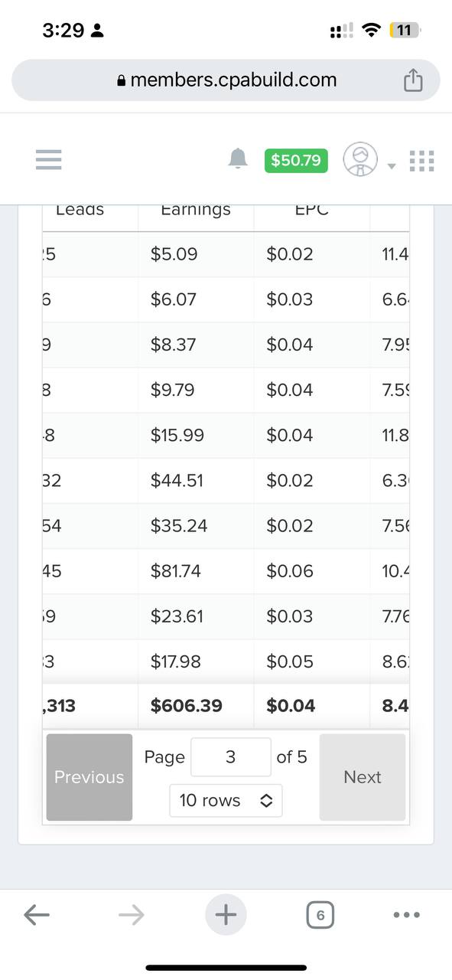Screen dimensions: 452x980
Task: Sort by Earnings column header
Action: coord(196,211)
